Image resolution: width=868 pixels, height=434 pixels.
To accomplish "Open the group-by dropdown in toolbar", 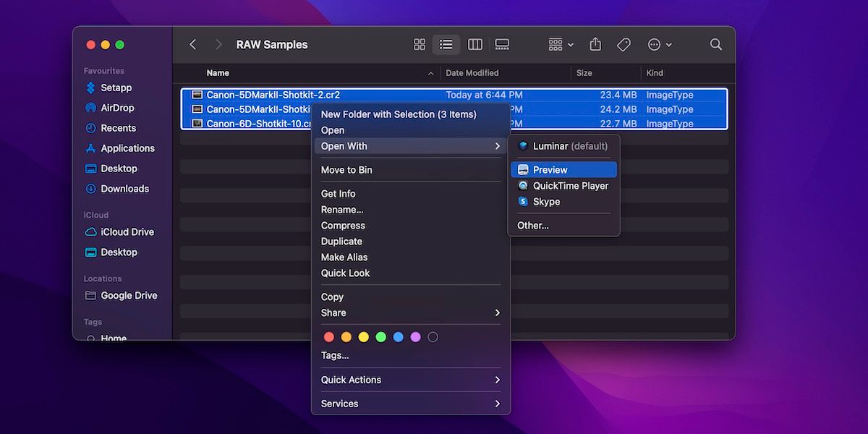I will click(561, 45).
